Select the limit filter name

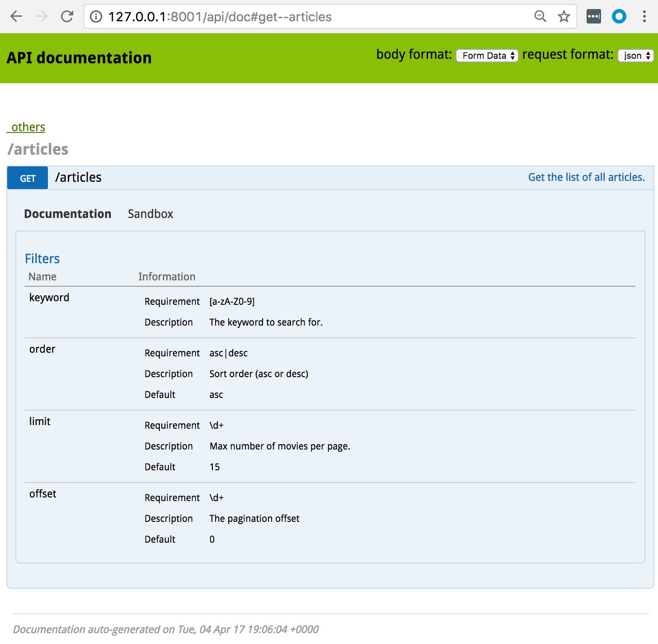pos(40,421)
